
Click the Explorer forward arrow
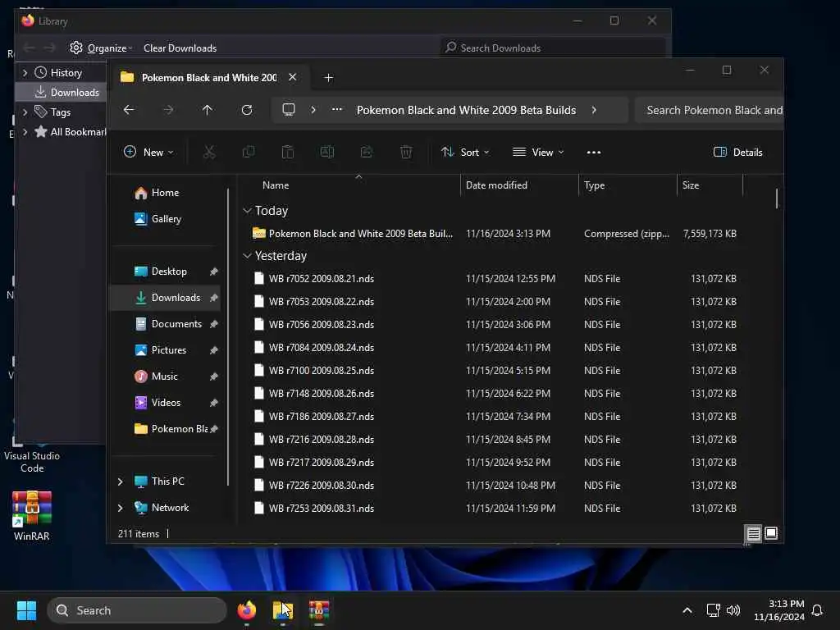point(168,110)
